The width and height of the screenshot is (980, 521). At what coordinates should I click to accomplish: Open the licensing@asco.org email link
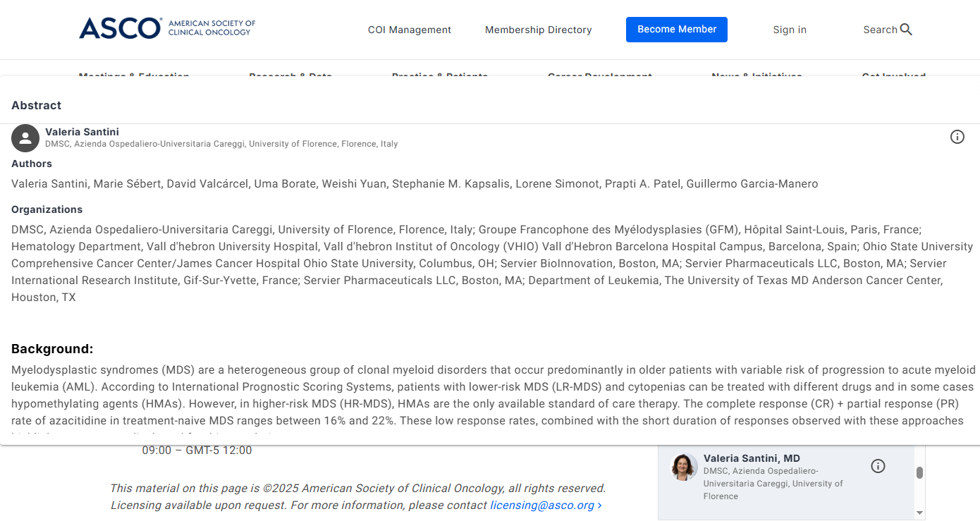[545, 505]
